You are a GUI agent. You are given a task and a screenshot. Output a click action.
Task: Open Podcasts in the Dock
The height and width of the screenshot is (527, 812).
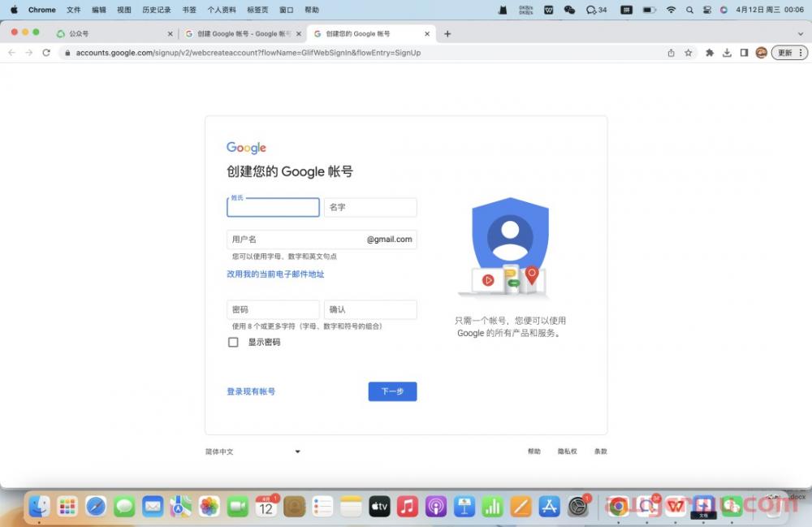click(436, 506)
